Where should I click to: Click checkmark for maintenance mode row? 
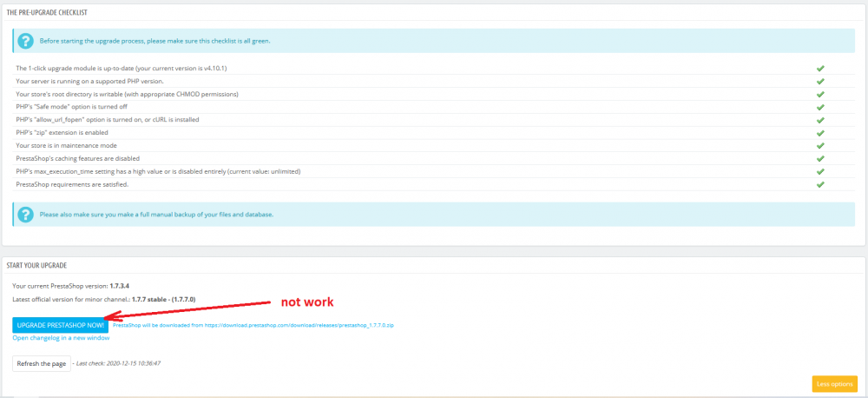tap(820, 146)
